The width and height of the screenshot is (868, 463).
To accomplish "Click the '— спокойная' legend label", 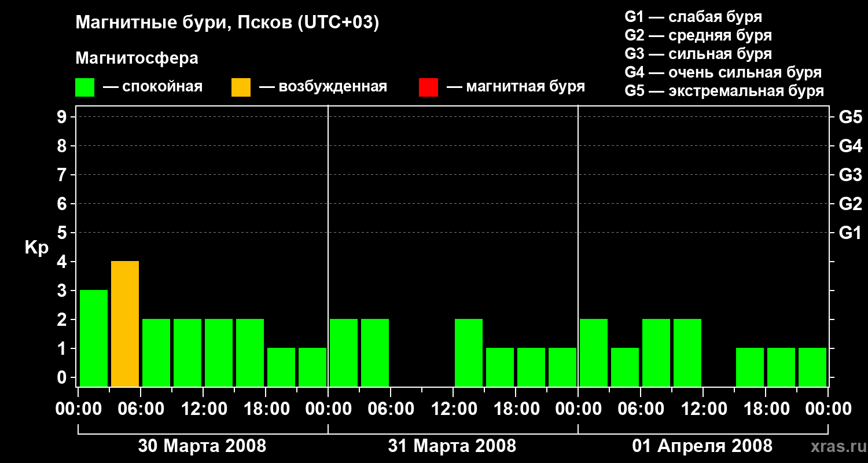I will [x=153, y=87].
